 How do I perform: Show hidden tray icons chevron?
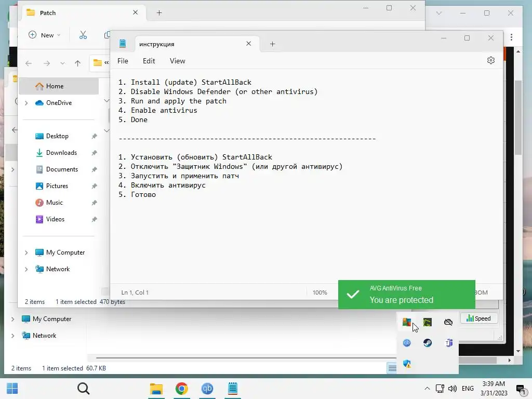[x=427, y=389]
